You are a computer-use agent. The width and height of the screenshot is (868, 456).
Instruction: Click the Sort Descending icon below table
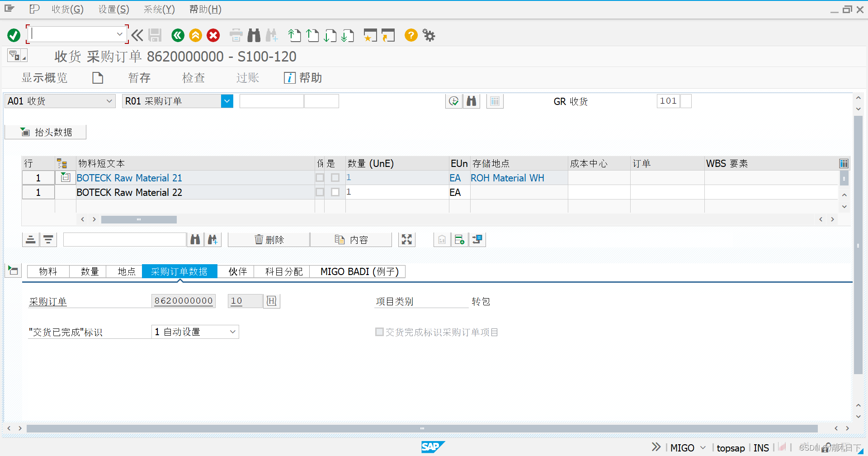(x=48, y=239)
